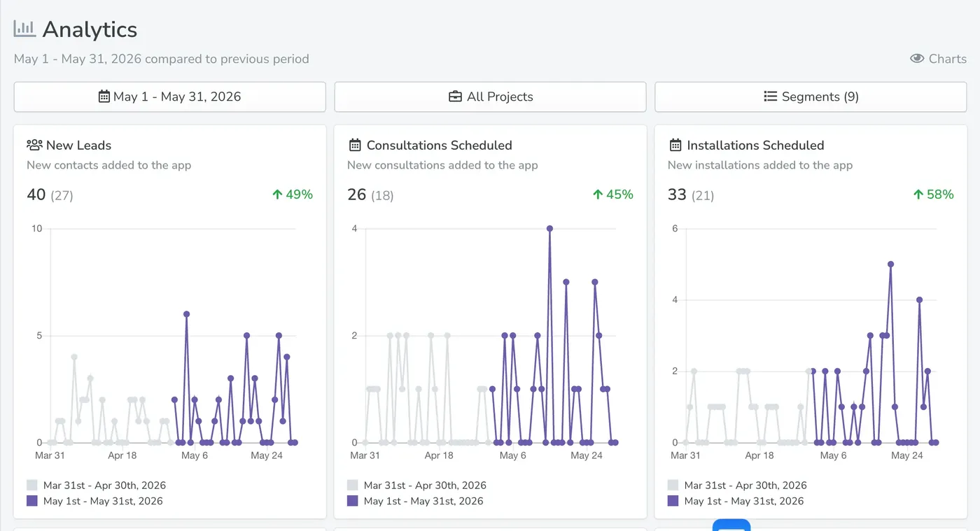Open the All Projects filter

(x=490, y=97)
